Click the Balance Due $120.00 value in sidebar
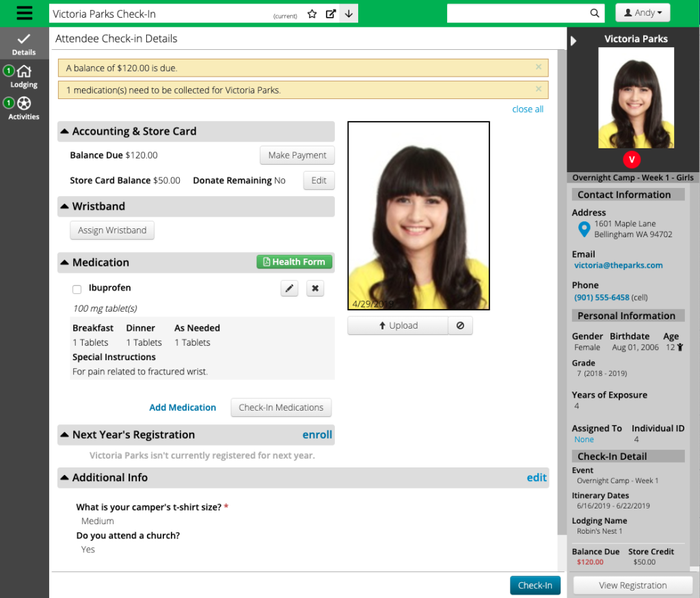Screen dimensions: 700x598 (x=590, y=562)
